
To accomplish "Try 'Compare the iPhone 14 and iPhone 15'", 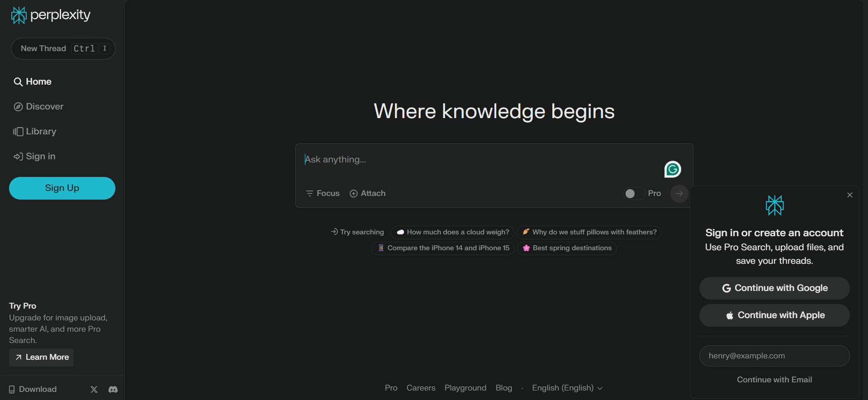I will (x=443, y=248).
